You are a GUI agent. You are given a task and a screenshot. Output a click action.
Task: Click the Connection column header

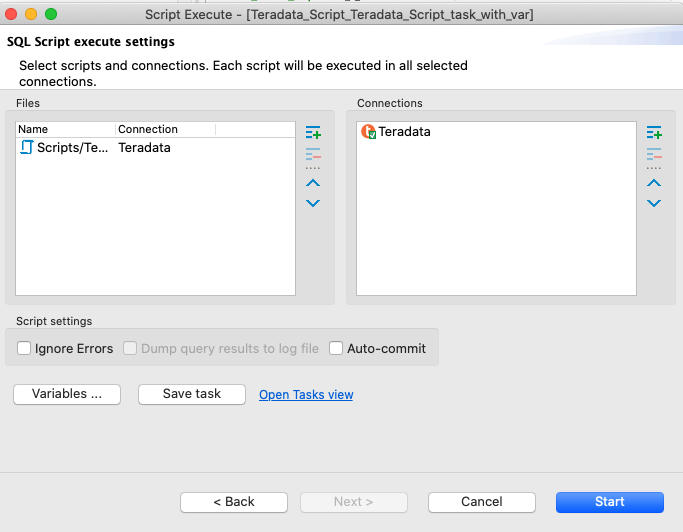point(166,129)
